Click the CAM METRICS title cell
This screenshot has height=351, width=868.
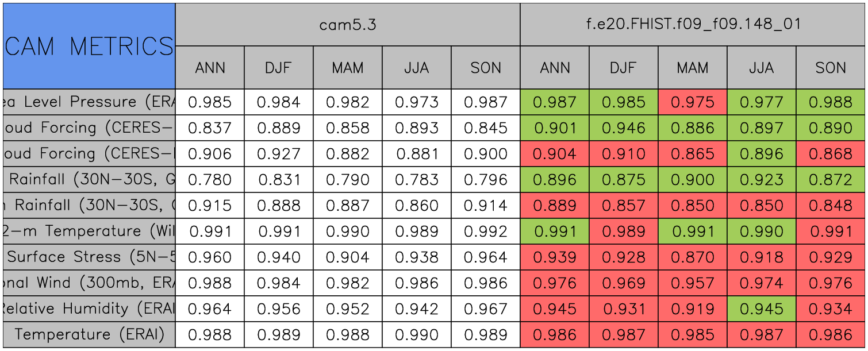click(89, 46)
